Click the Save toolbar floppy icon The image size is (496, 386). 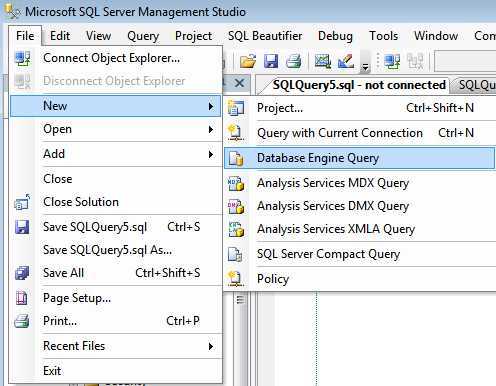tap(271, 61)
